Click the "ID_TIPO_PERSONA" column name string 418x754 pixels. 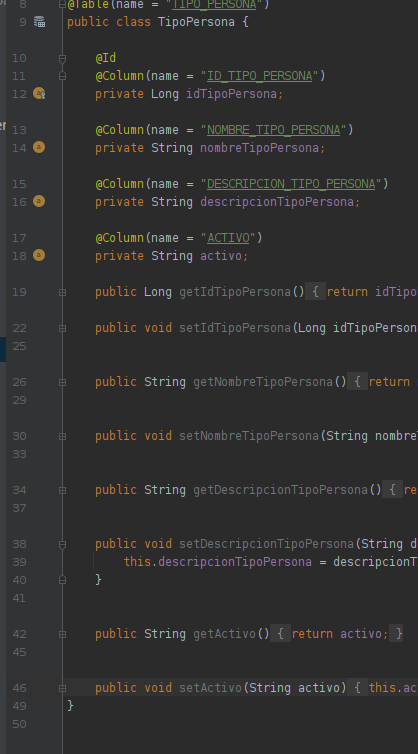(259, 76)
